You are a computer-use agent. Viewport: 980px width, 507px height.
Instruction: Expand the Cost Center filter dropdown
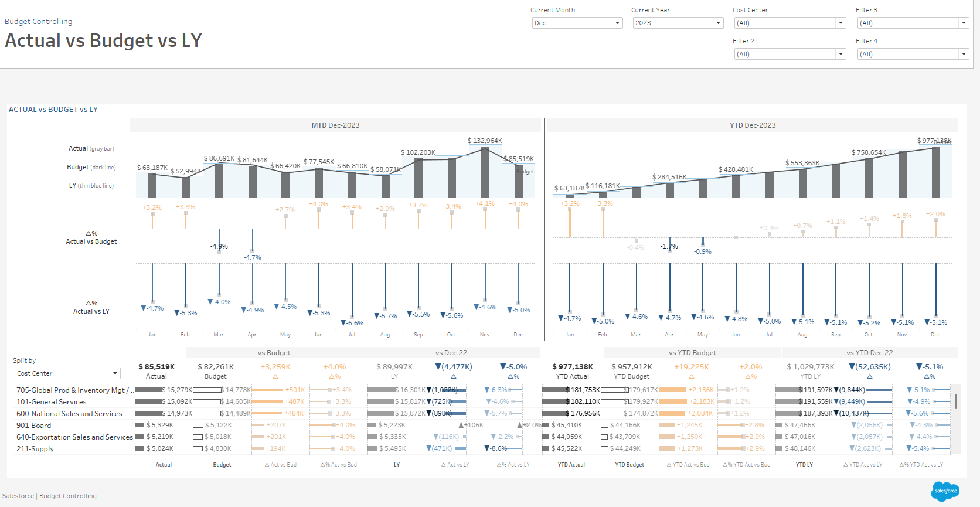point(790,23)
